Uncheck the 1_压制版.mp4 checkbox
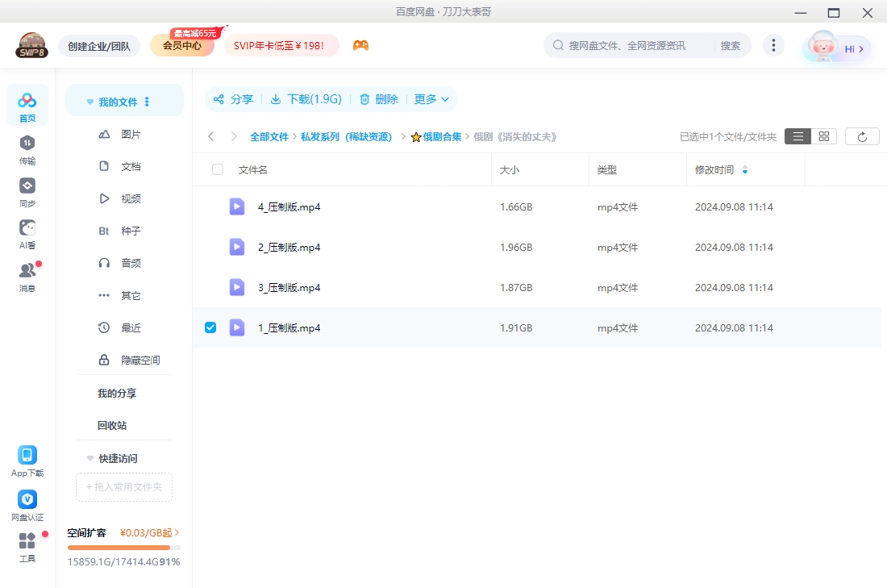Viewport: 887px width, 588px height. coord(210,327)
